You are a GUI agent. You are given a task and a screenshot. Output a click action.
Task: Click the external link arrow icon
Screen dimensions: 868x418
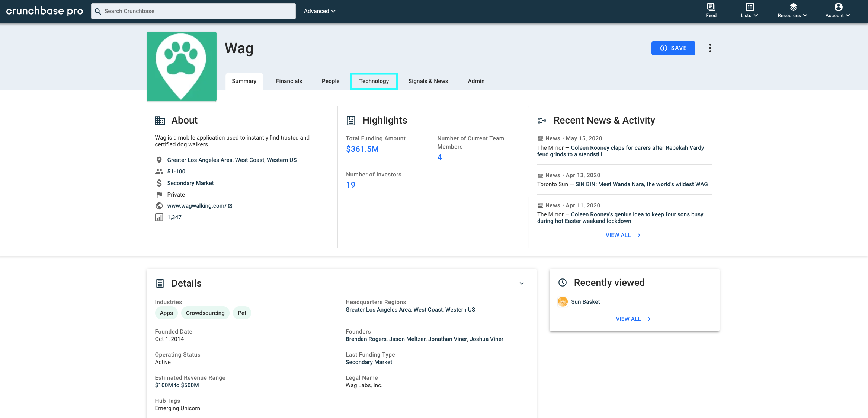point(230,206)
